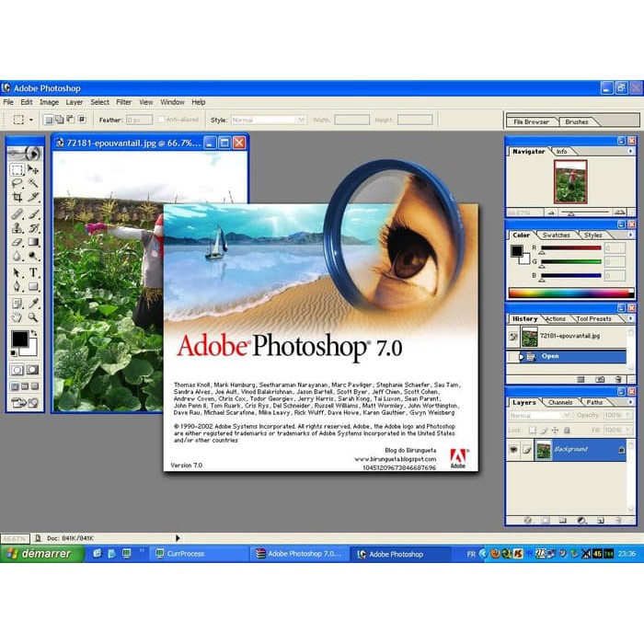Click the color spectrum ramp bar

570,293
